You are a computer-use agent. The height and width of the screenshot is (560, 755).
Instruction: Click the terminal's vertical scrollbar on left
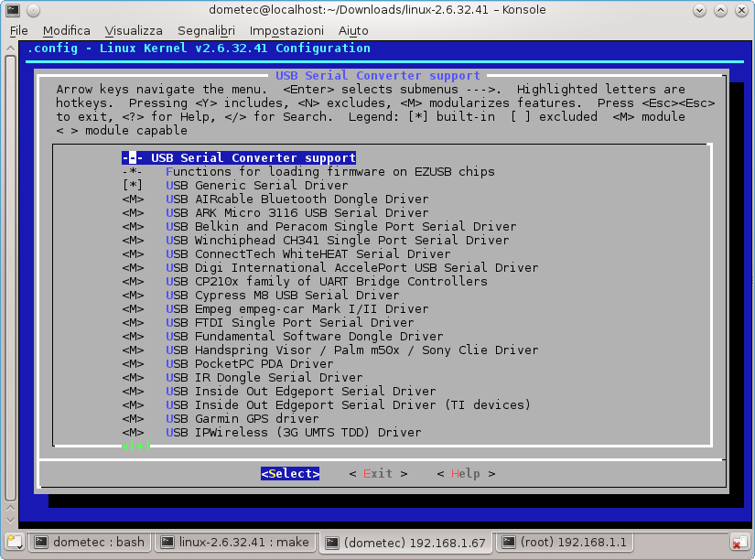pos(10,275)
